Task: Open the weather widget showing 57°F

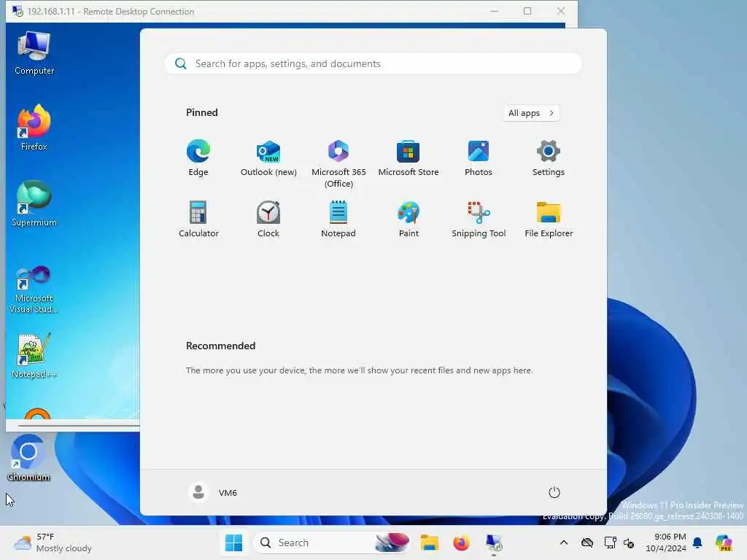Action: coord(53,542)
